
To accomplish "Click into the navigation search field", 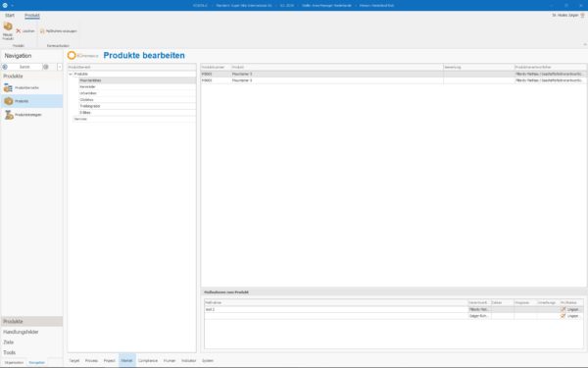I will [24, 67].
